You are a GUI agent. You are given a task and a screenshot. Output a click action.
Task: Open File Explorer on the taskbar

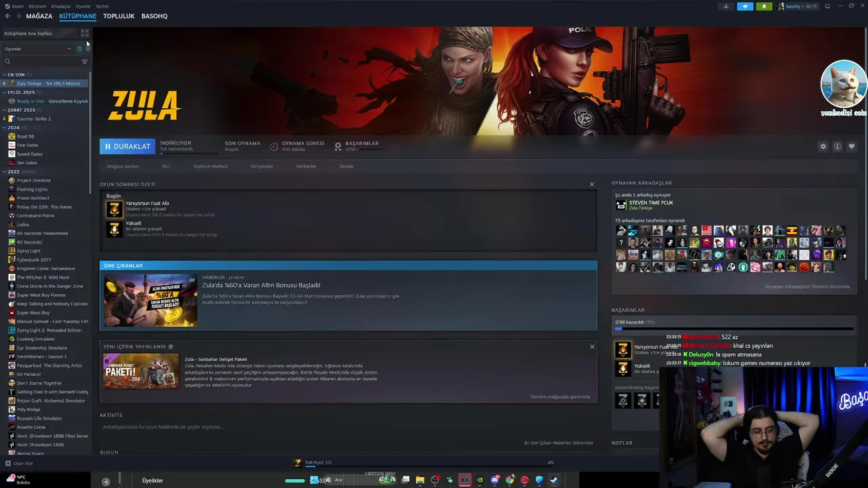(420, 480)
